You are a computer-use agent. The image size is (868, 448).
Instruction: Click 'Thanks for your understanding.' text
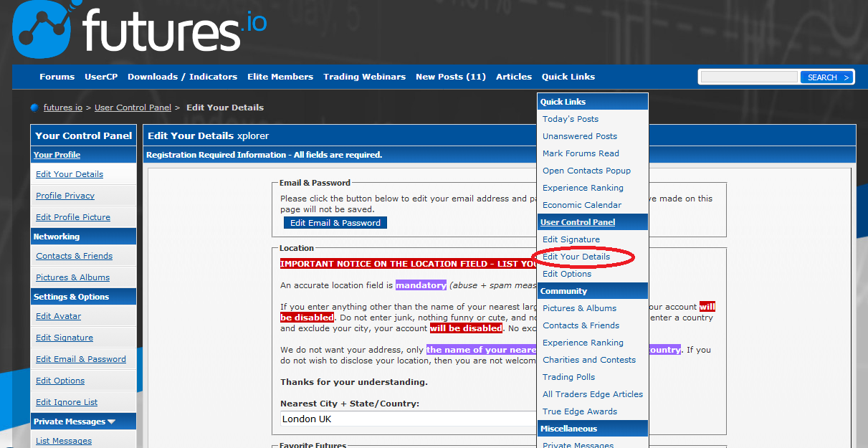pyautogui.click(x=354, y=382)
